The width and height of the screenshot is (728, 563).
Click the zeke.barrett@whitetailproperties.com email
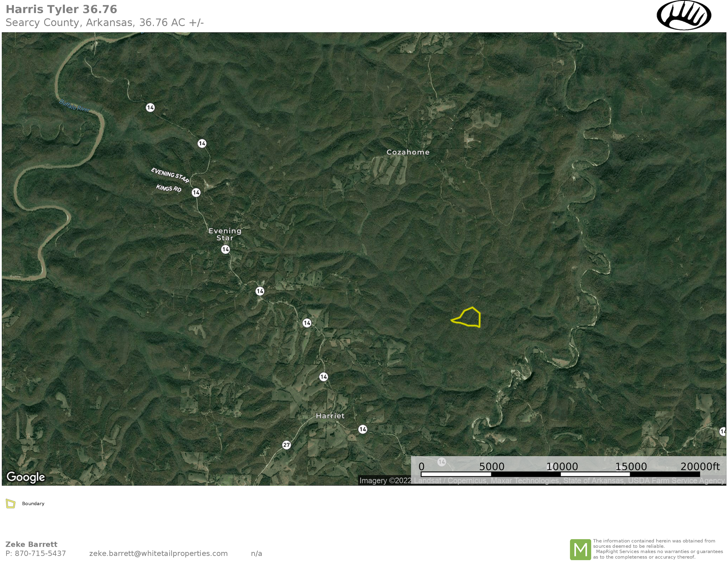[x=158, y=553]
